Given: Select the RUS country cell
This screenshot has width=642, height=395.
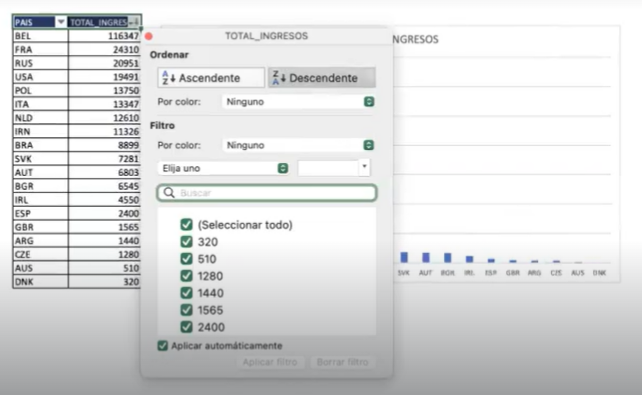Looking at the screenshot, I should [x=40, y=63].
